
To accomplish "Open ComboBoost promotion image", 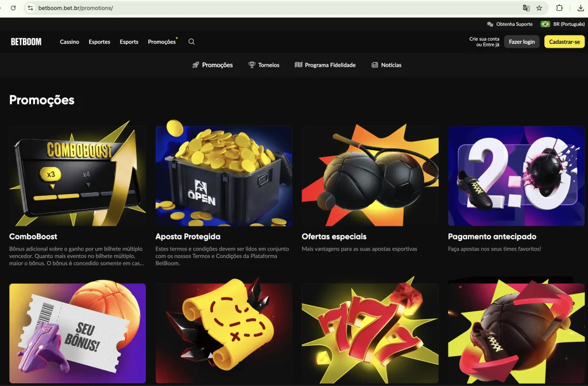I will coord(78,176).
